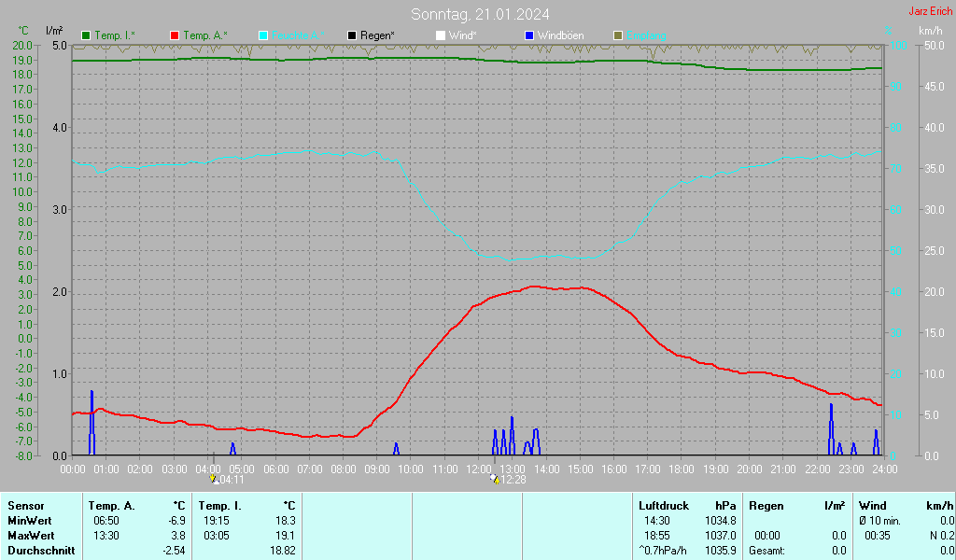This screenshot has height=560, width=956.
Task: Click the 'Wind' column header in table
Action: coord(873,506)
